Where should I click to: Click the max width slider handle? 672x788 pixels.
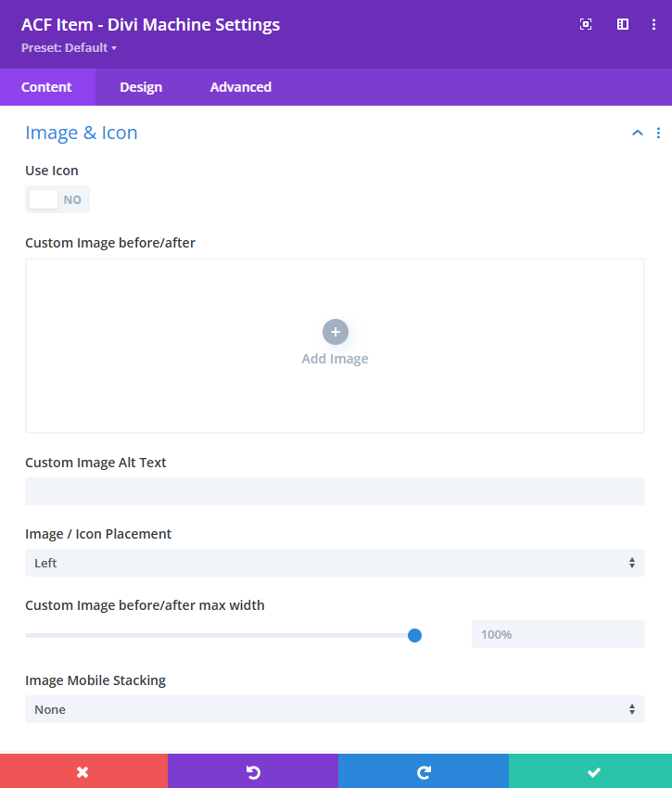(414, 635)
